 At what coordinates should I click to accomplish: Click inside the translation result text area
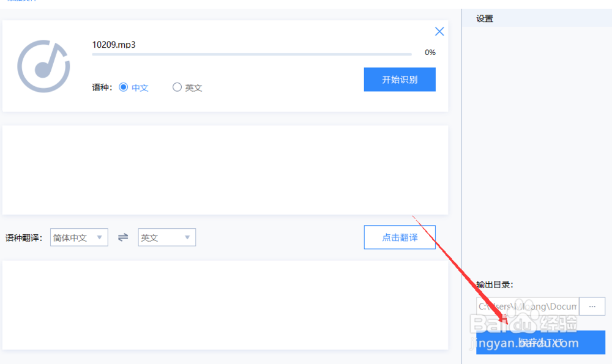pyautogui.click(x=225, y=305)
